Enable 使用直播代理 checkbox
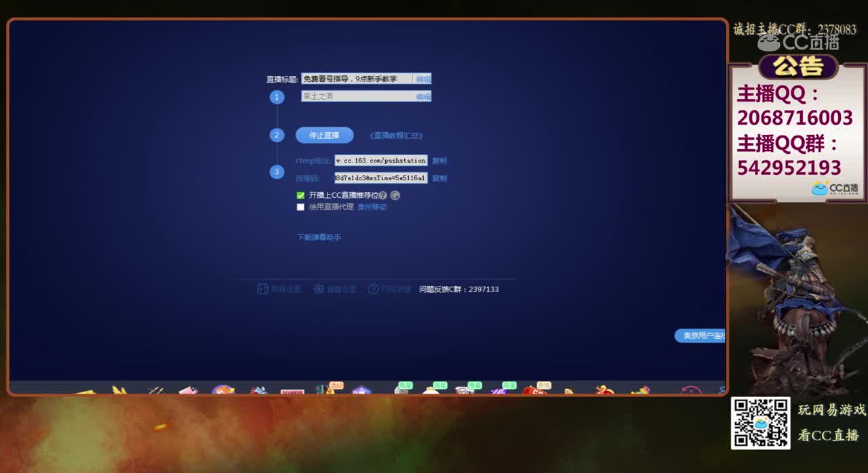Screen dimensions: 868x473 point(300,207)
